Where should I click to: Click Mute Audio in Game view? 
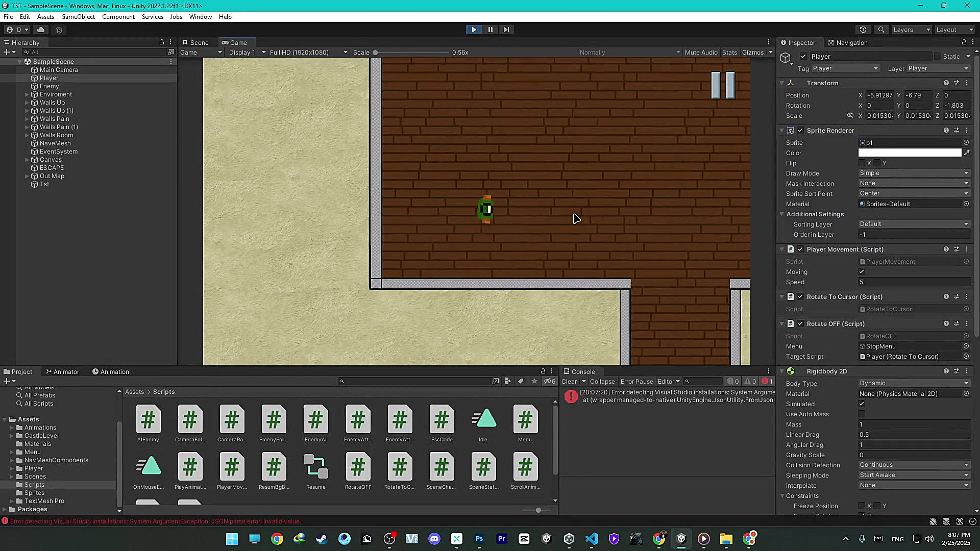701,53
